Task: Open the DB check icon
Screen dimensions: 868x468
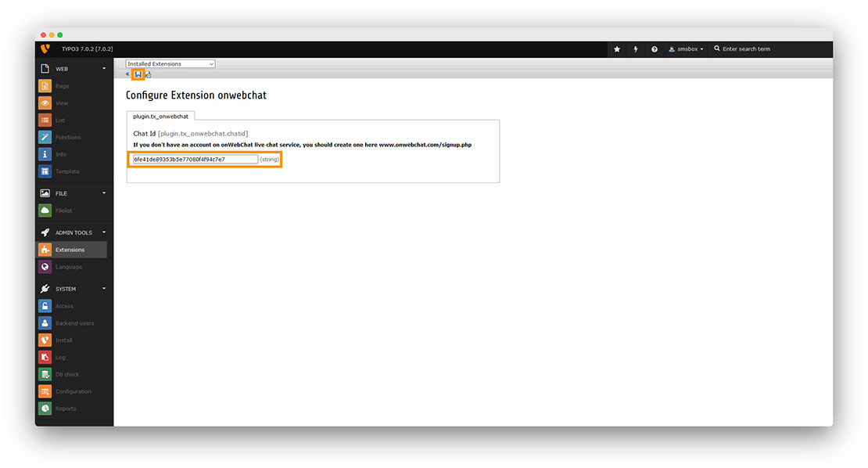Action: pyautogui.click(x=45, y=374)
